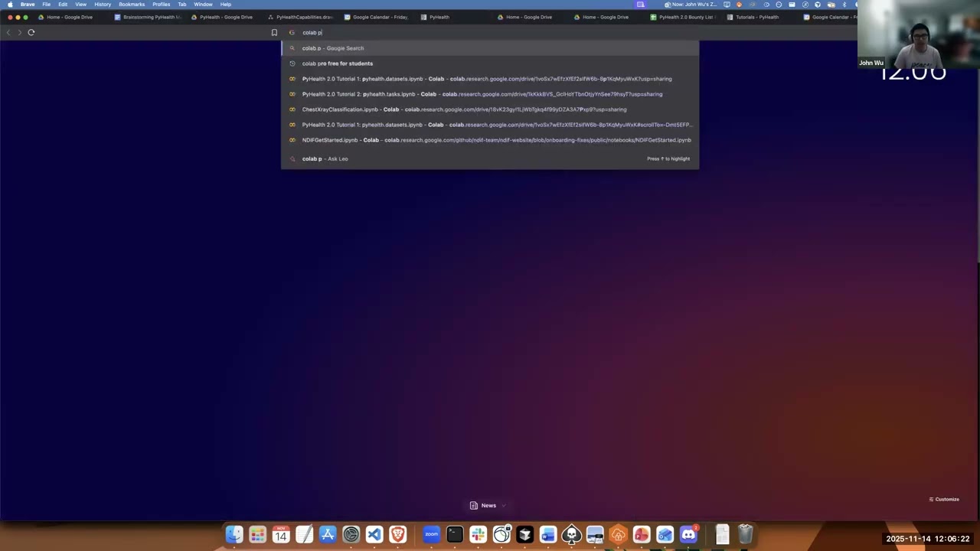Image resolution: width=980 pixels, height=551 pixels.
Task: Click the bookmark icon in address bar
Action: (x=274, y=32)
